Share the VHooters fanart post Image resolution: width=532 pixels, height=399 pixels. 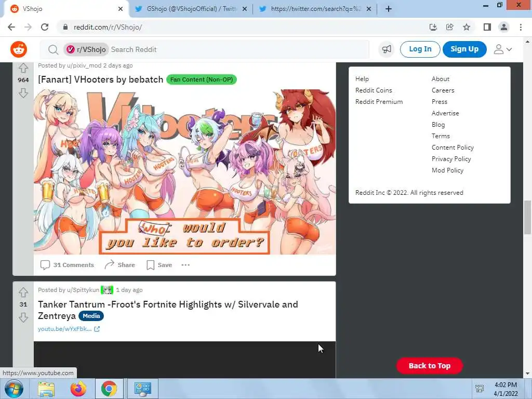coord(120,265)
